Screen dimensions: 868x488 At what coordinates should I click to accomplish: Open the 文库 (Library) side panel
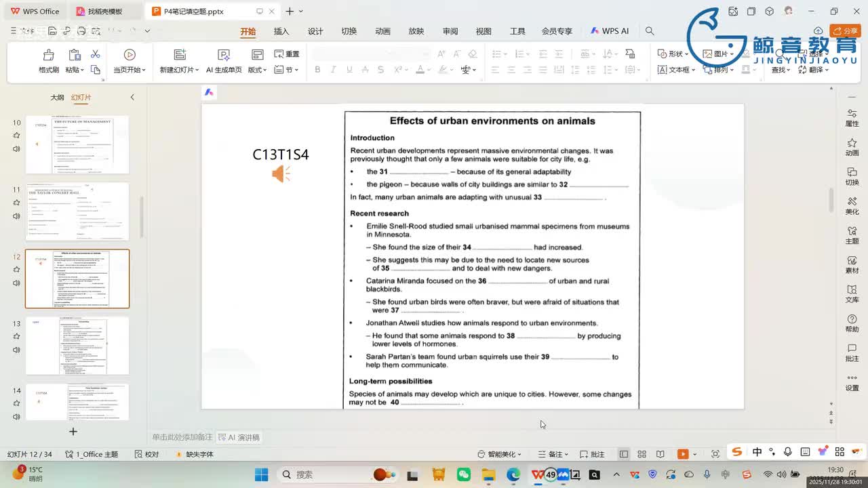pos(852,293)
